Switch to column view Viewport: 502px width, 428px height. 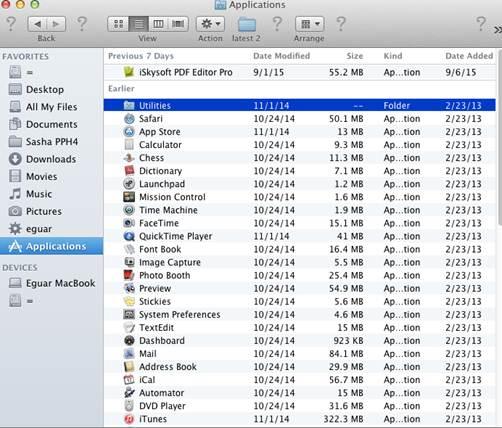coord(158,24)
